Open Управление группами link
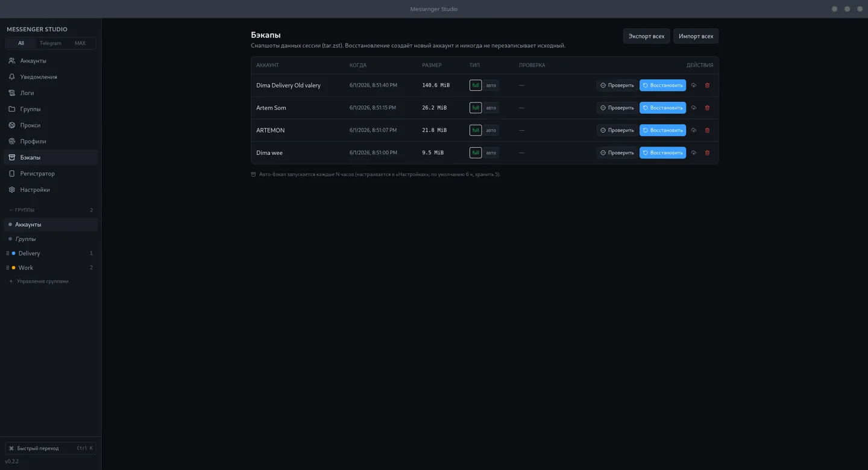This screenshot has width=868, height=470. pyautogui.click(x=39, y=281)
